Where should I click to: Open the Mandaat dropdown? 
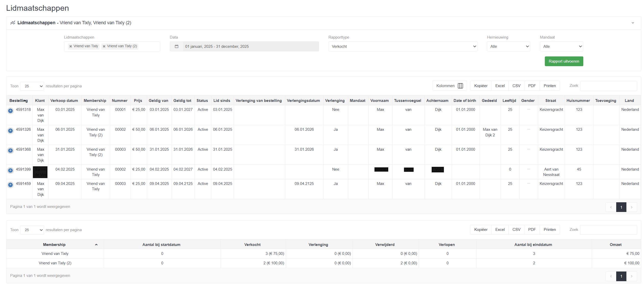(x=561, y=46)
